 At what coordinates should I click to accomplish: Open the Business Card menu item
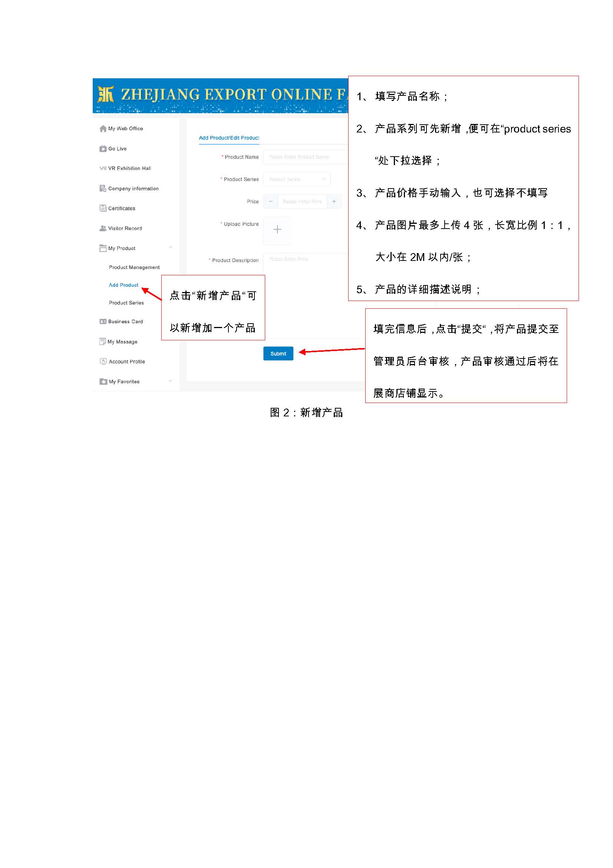(x=125, y=321)
